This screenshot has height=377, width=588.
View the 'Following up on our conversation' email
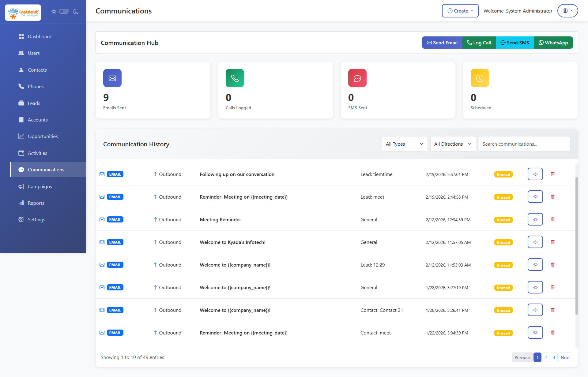535,174
